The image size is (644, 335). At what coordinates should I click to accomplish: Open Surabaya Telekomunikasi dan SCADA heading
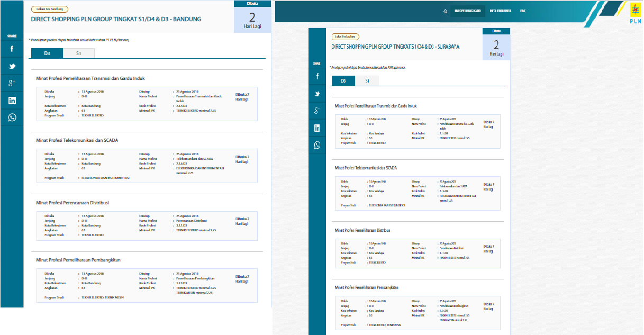click(366, 168)
